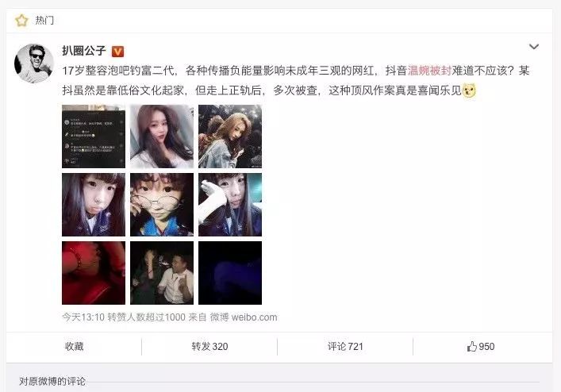Open the 评论 721 comments tab

tap(345, 346)
